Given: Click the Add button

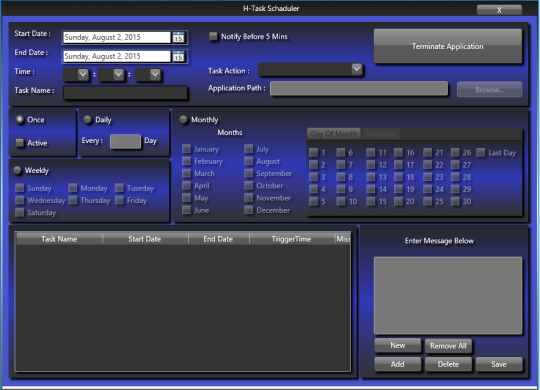Looking at the screenshot, I should pos(397,364).
